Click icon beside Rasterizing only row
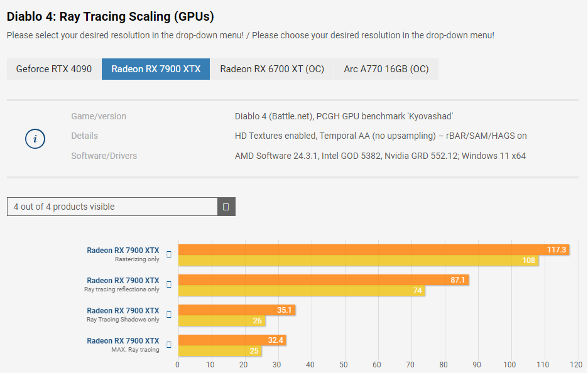The image size is (588, 373). 168,254
